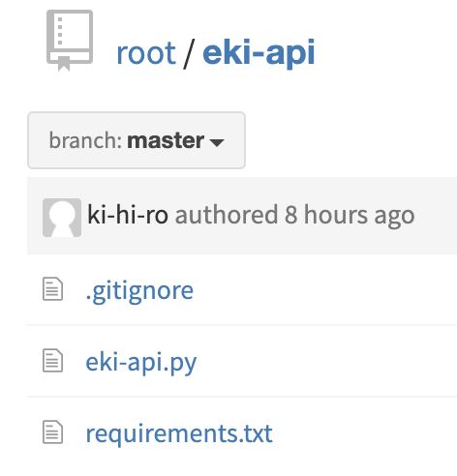457x476 pixels.
Task: Open the ki-hi-ro author profile
Action: click(x=128, y=215)
